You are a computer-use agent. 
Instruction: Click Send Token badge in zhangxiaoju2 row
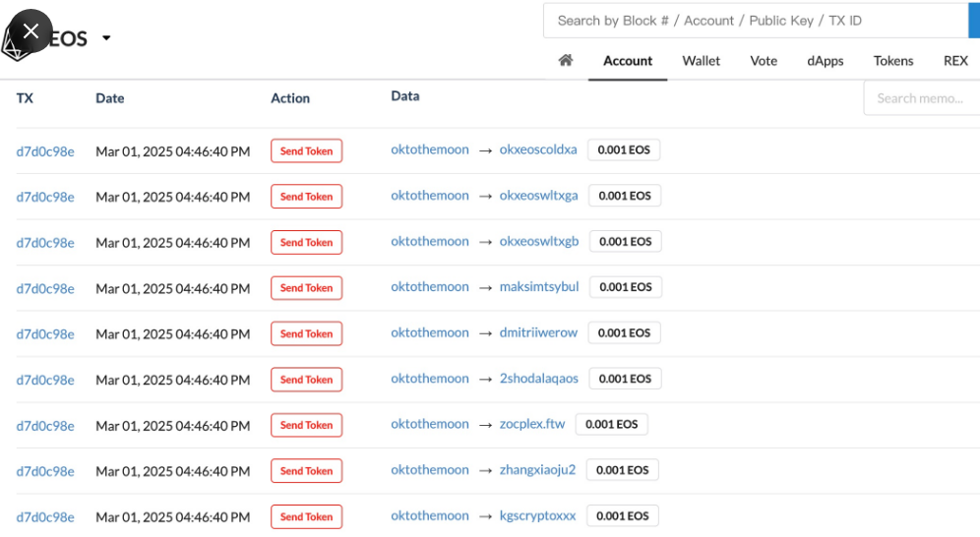(306, 471)
